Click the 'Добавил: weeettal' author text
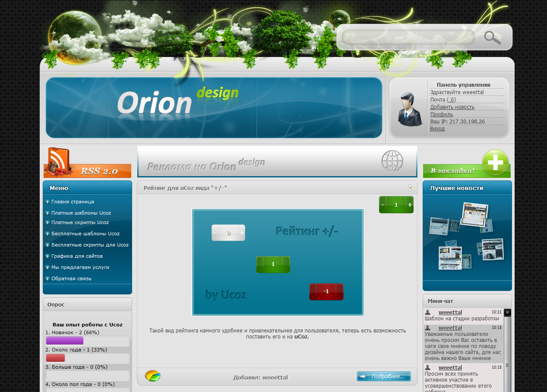Screen dimensions: 547x392 [x=261, y=377]
